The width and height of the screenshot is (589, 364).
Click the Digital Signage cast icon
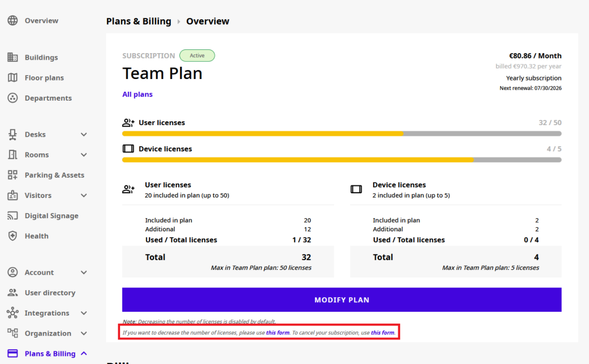pos(13,216)
